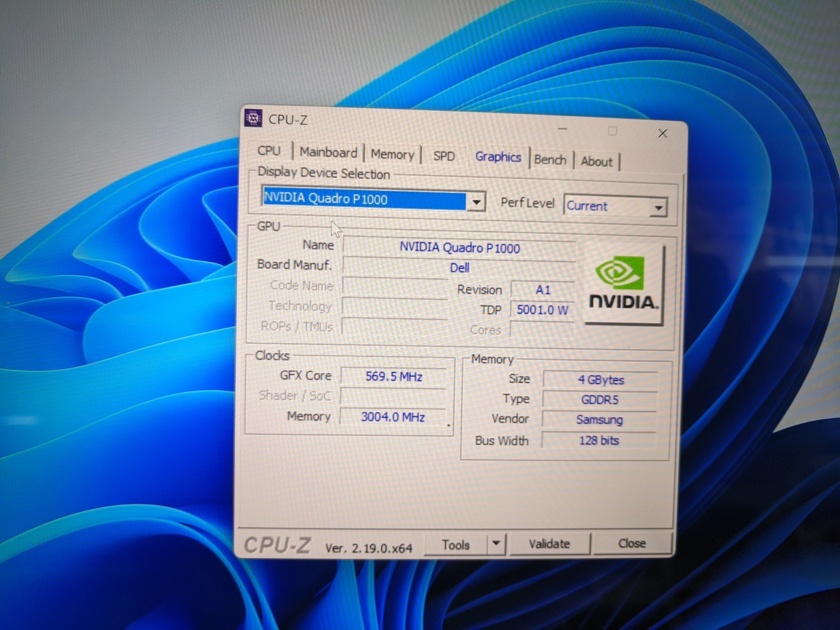This screenshot has height=630, width=840.
Task: Click the version text Ver. 2.19.0.x64
Action: [x=369, y=548]
